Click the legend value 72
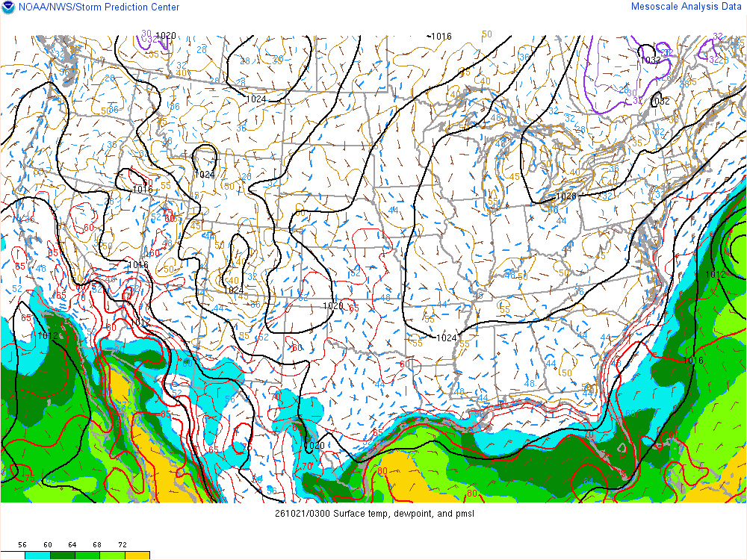Viewport: 747px width, 560px height. 122,545
